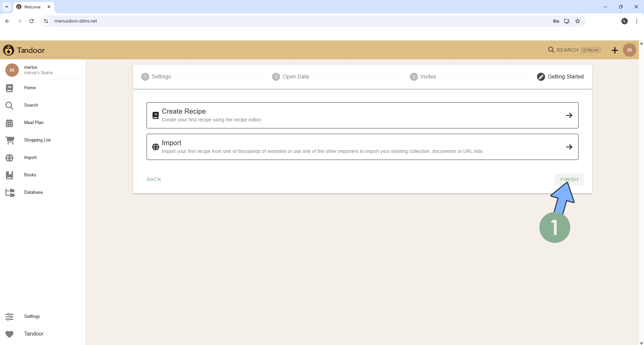Open Books from the sidebar icon

tap(9, 175)
